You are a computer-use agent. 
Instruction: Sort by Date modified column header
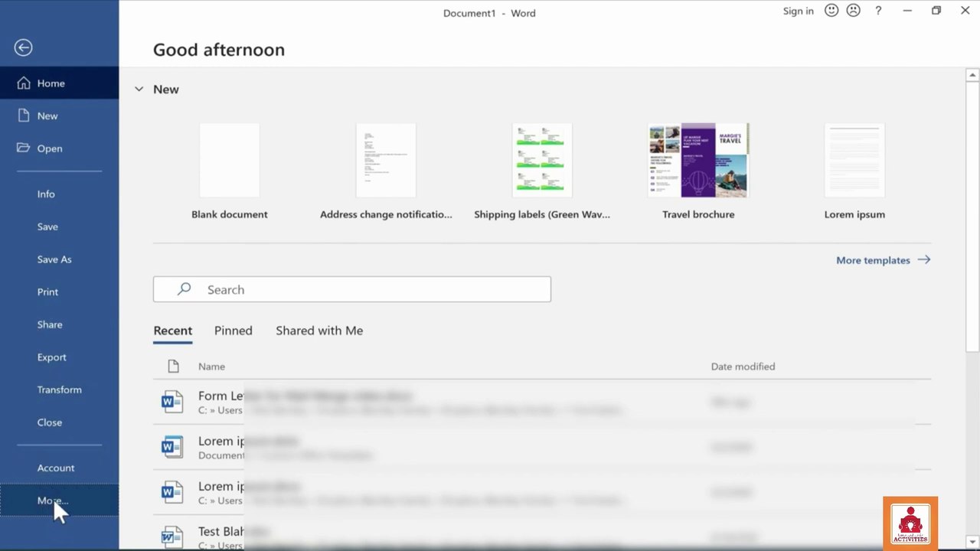coord(743,367)
